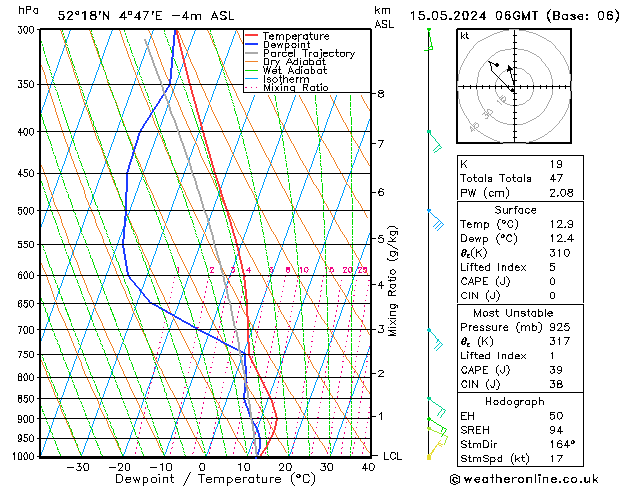The height and width of the screenshot is (486, 629).
Task: Click the EH value 50
Action: 556,416
